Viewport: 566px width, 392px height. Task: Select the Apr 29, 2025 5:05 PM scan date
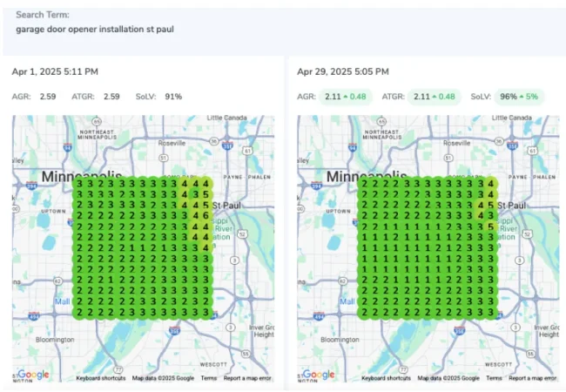click(x=342, y=71)
